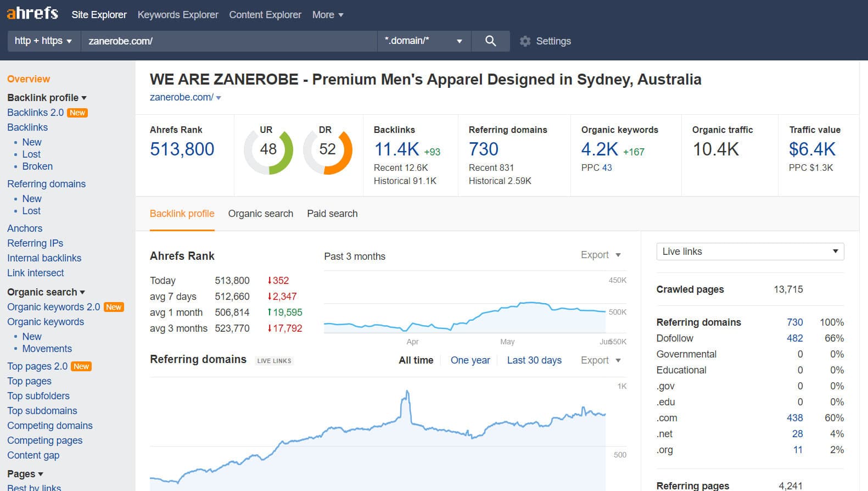Switch to the Backlink profile tab
The width and height of the screenshot is (868, 491).
182,214
